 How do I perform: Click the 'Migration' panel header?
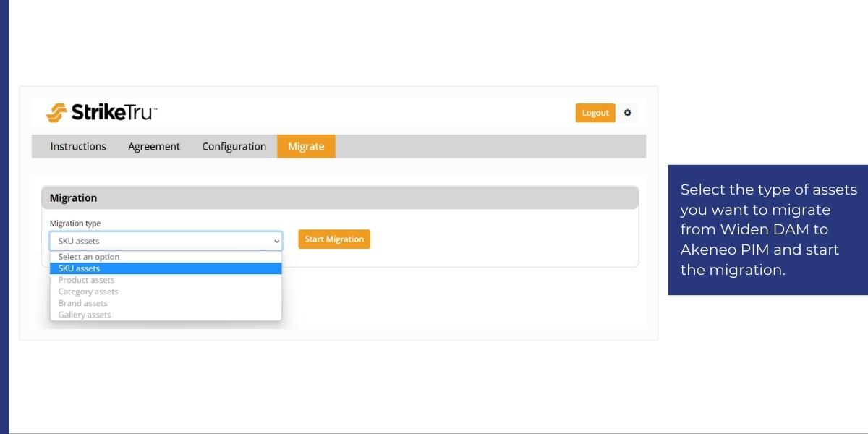click(x=340, y=197)
